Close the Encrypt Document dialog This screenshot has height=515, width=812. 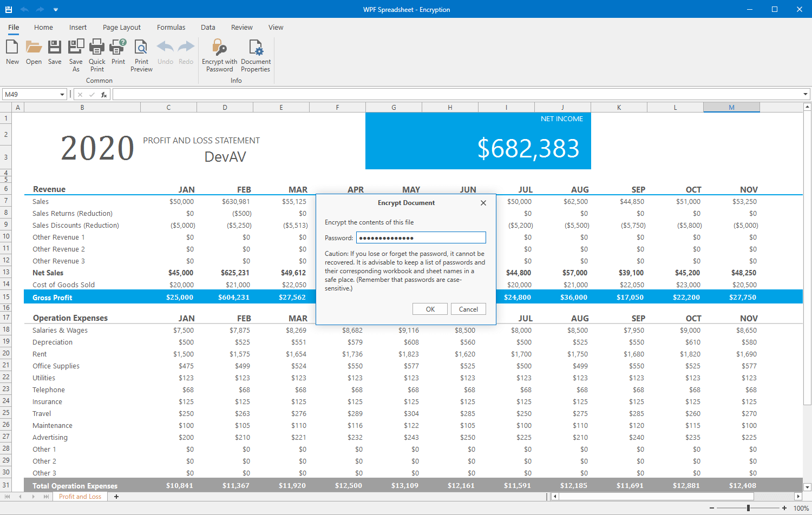[483, 203]
